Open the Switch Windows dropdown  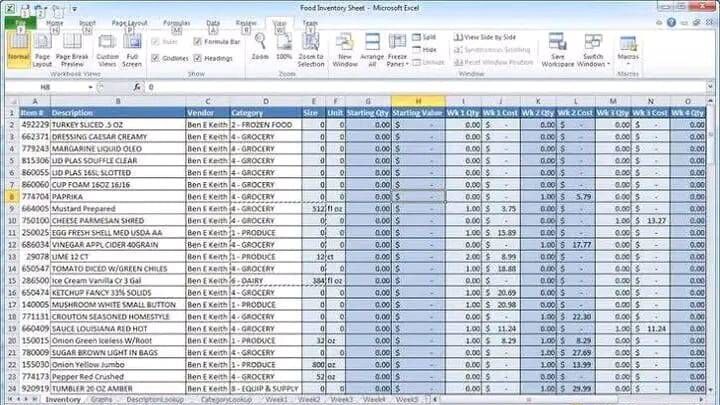point(594,50)
